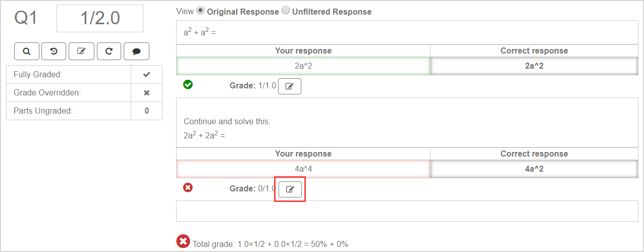The image size is (644, 252).
Task: Click the green correct checkmark icon
Action: coord(188,85)
